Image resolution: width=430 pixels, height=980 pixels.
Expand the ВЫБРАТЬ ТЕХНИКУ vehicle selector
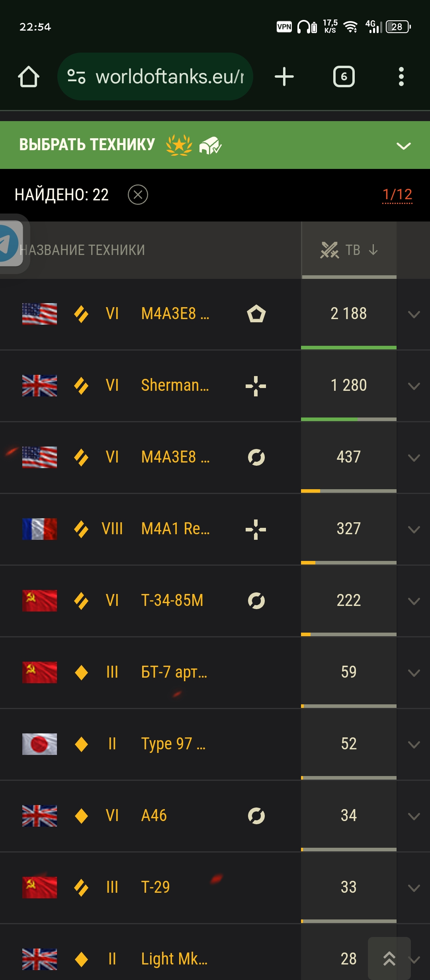point(404,146)
